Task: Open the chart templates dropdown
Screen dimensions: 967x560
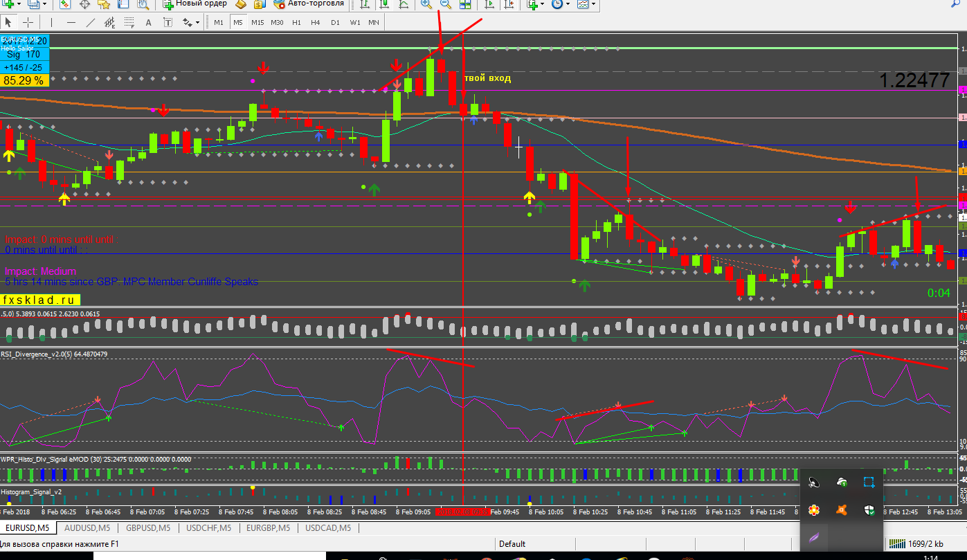Action: (586, 4)
